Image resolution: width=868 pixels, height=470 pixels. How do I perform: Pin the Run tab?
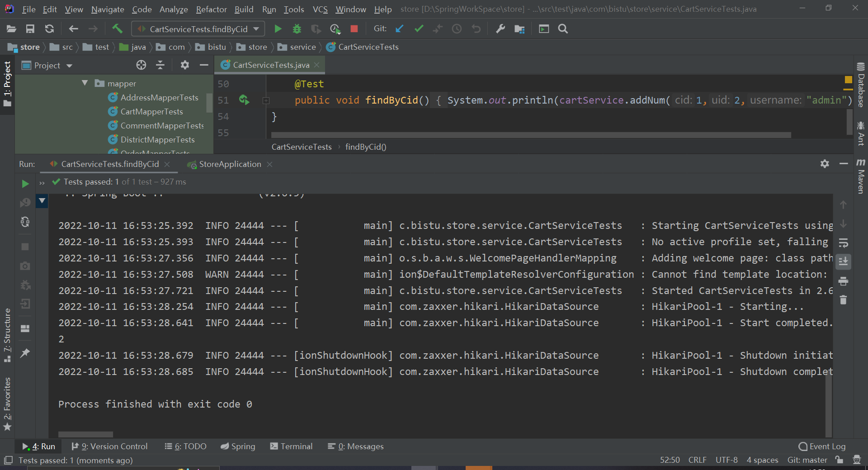pyautogui.click(x=25, y=353)
